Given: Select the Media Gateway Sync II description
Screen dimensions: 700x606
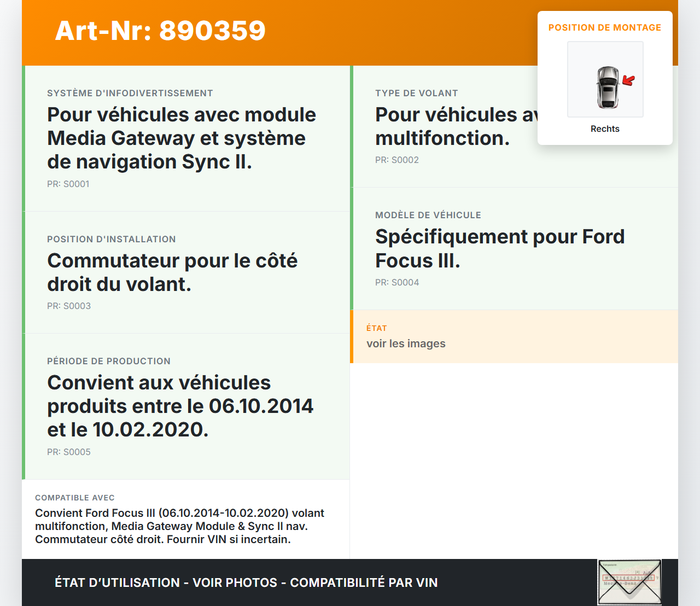Looking at the screenshot, I should (182, 138).
